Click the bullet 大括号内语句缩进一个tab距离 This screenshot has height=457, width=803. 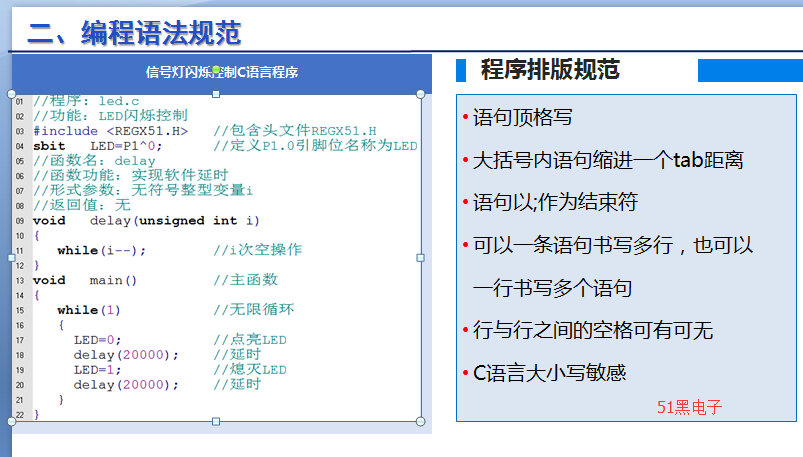pos(608,160)
